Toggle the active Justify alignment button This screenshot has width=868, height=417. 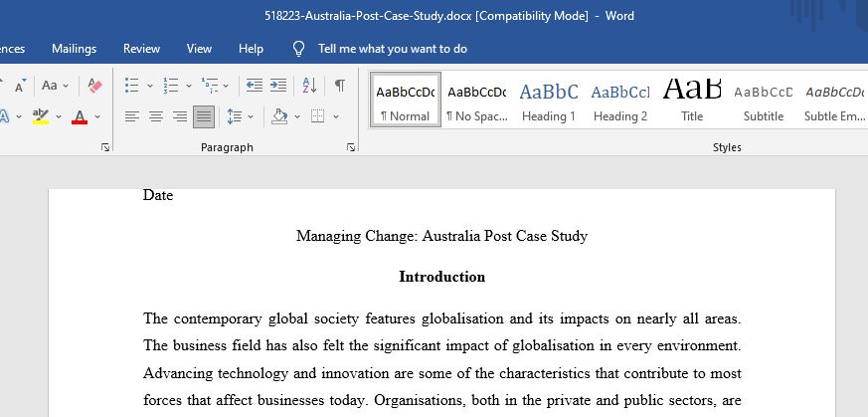point(204,116)
